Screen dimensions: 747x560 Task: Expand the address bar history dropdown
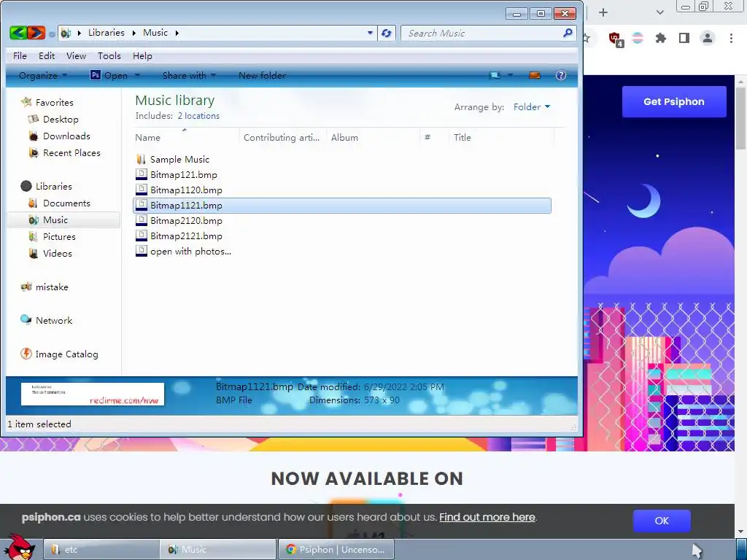(370, 33)
